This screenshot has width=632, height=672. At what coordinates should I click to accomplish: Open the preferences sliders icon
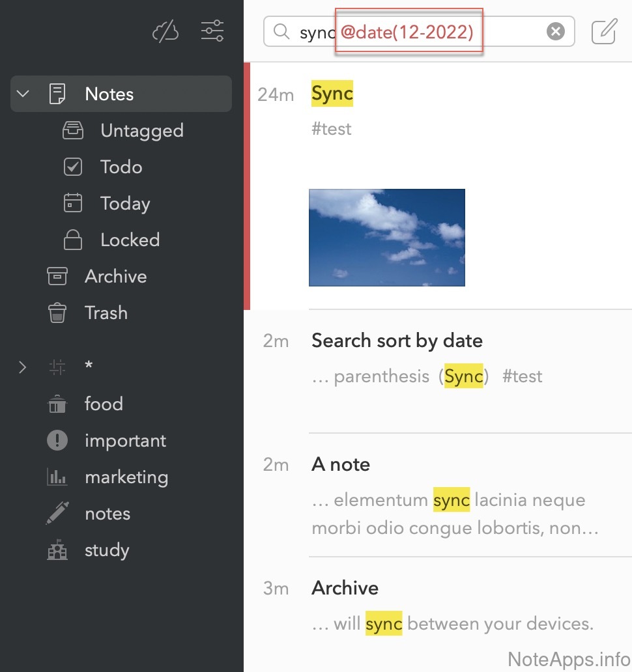click(212, 31)
